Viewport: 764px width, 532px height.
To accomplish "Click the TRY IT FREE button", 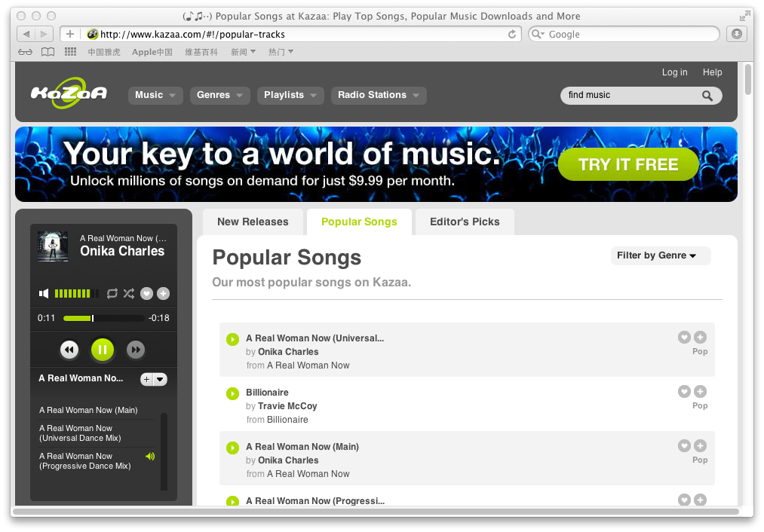I will [628, 164].
